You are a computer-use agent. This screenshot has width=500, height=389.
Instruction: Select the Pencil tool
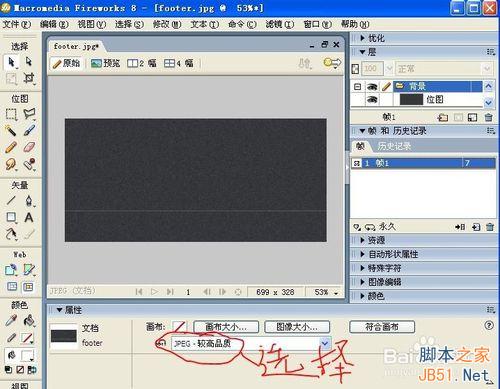11,147
